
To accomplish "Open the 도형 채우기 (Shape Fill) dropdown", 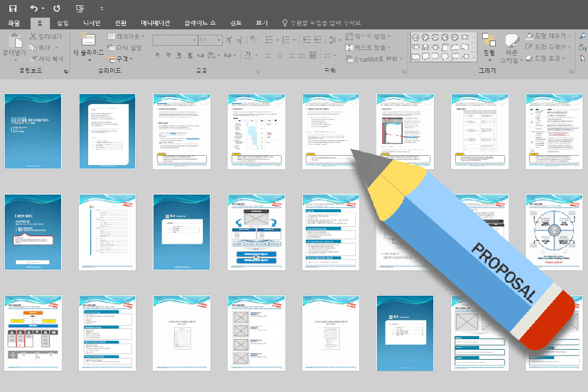I will 549,36.
